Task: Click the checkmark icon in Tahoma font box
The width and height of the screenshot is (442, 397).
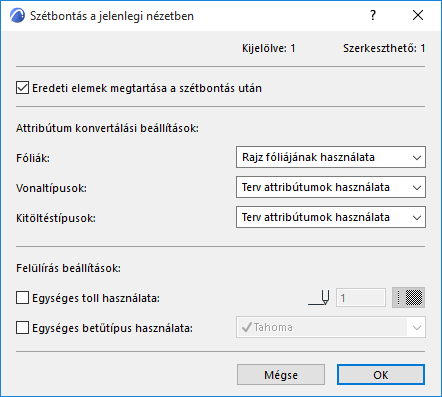Action: click(x=246, y=327)
